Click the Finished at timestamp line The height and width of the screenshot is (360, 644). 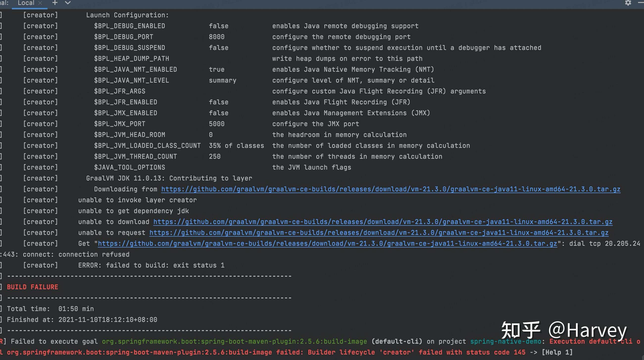click(82, 320)
